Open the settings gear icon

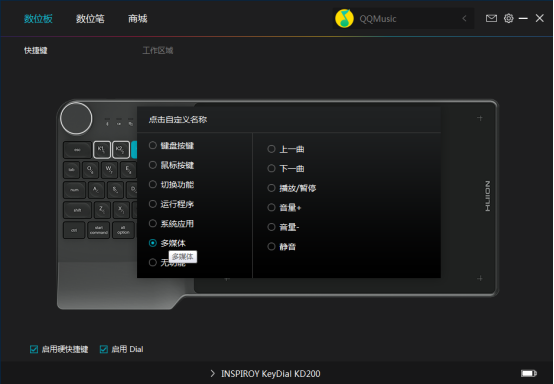(508, 18)
